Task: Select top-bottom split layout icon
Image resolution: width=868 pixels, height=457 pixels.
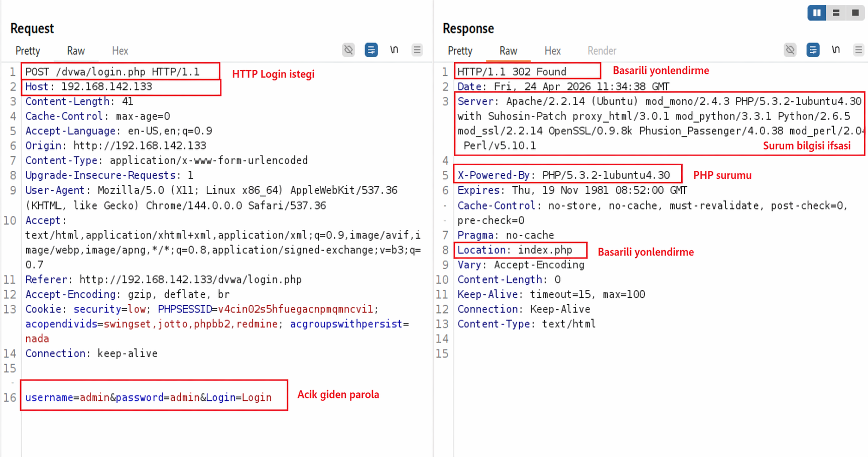Action: point(836,13)
